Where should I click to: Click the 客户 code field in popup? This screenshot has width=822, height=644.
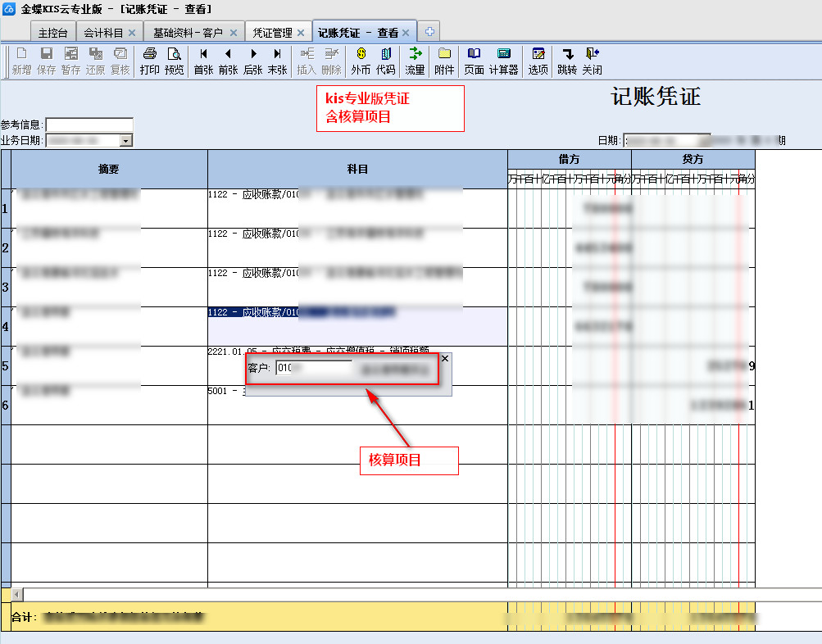click(314, 369)
